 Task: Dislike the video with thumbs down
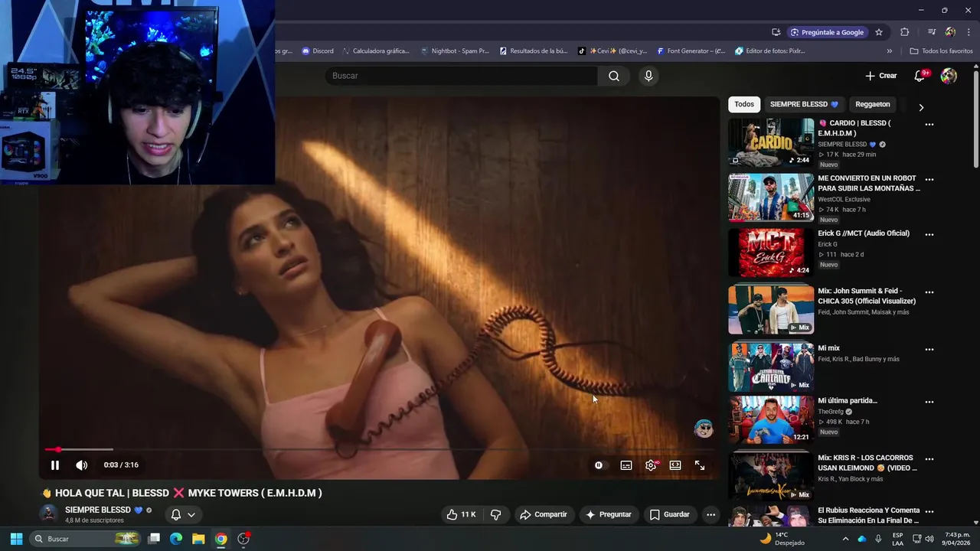pos(495,514)
